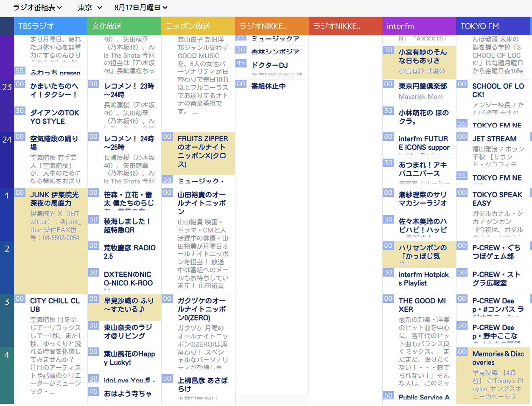Select the red ラジオNIKKE.. station header
This screenshot has width=532, height=406.
point(345,26)
